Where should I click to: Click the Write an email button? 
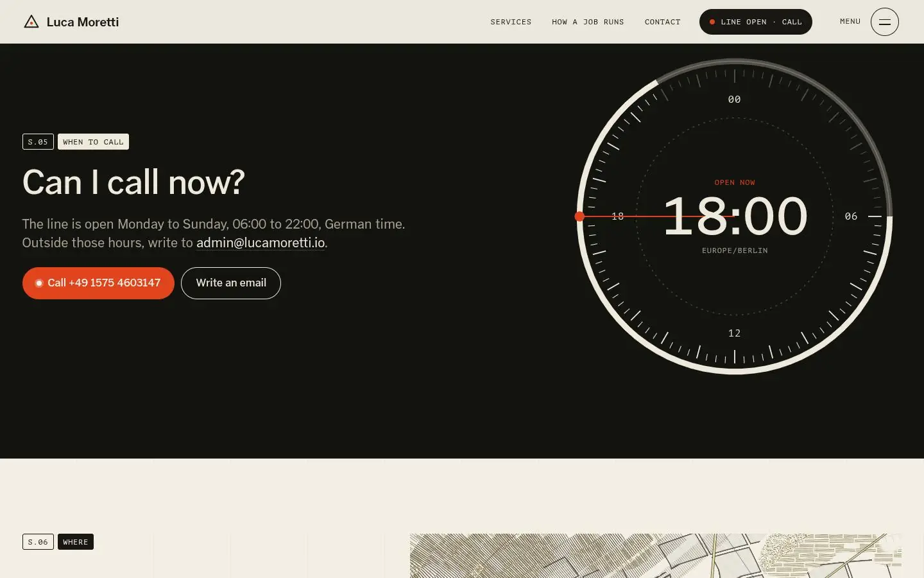coord(231,283)
